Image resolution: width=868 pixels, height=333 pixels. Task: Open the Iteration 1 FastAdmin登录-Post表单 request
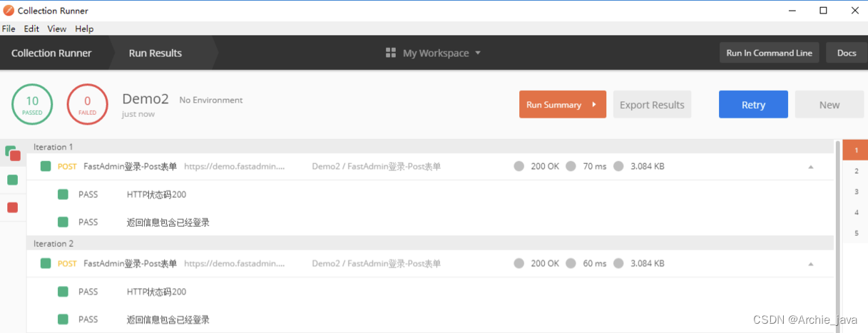130,166
